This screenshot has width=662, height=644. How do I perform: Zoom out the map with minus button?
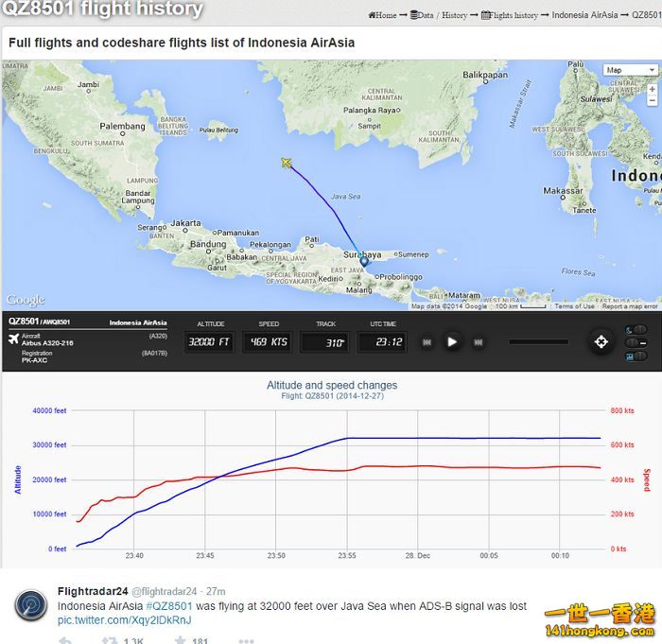pos(652,100)
